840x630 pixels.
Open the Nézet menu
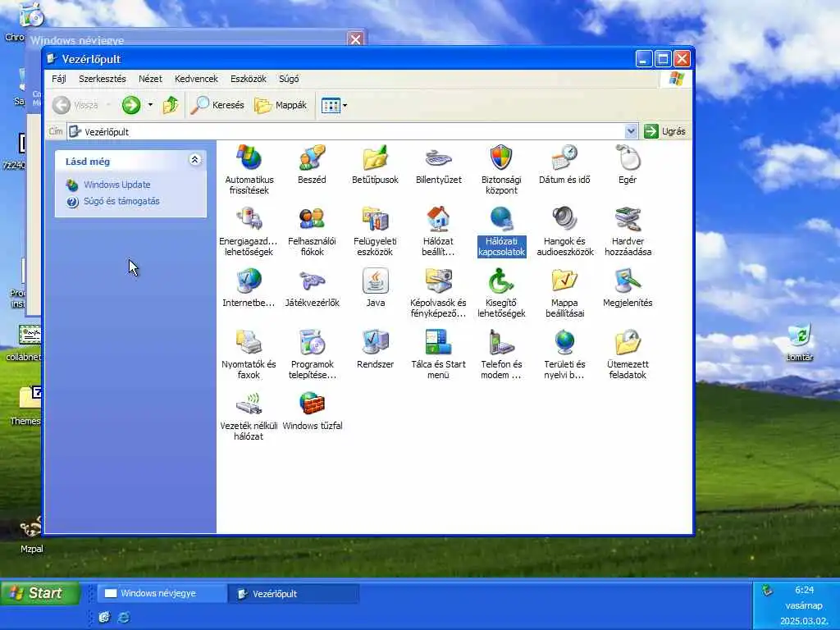(x=150, y=79)
